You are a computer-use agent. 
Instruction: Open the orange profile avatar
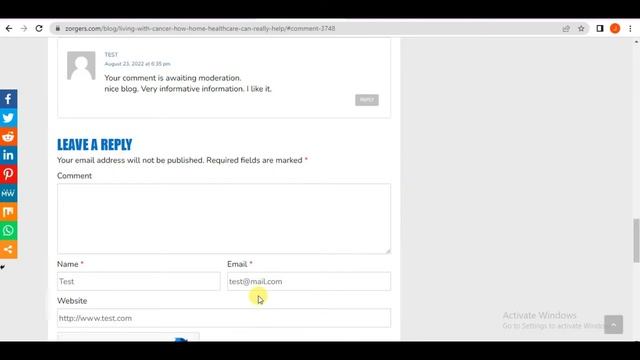[615, 29]
